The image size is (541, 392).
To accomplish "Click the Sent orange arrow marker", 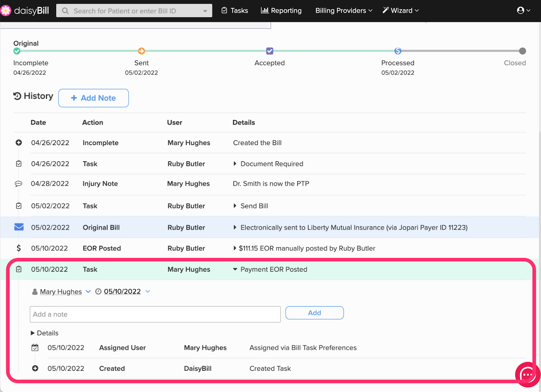I will [x=141, y=51].
